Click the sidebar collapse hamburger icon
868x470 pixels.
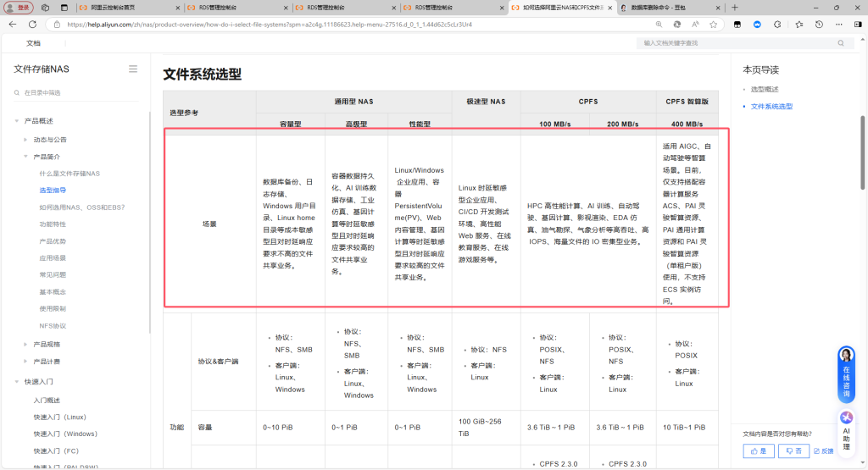coord(133,69)
